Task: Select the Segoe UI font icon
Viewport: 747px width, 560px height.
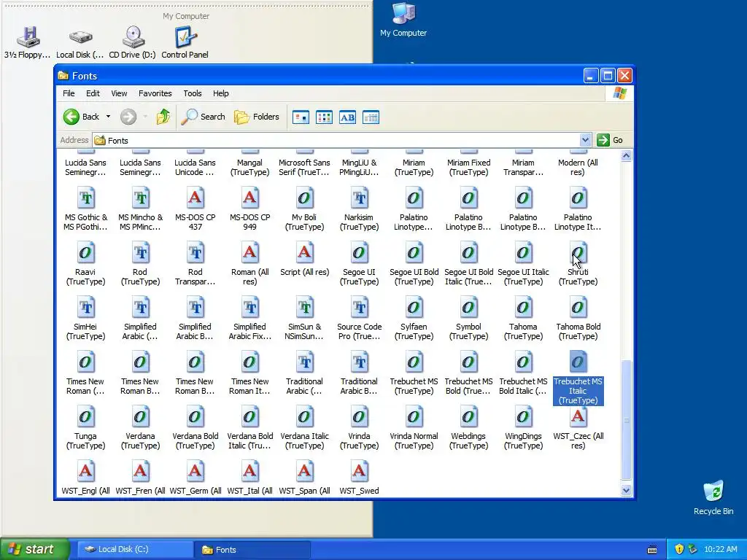Action: point(359,253)
